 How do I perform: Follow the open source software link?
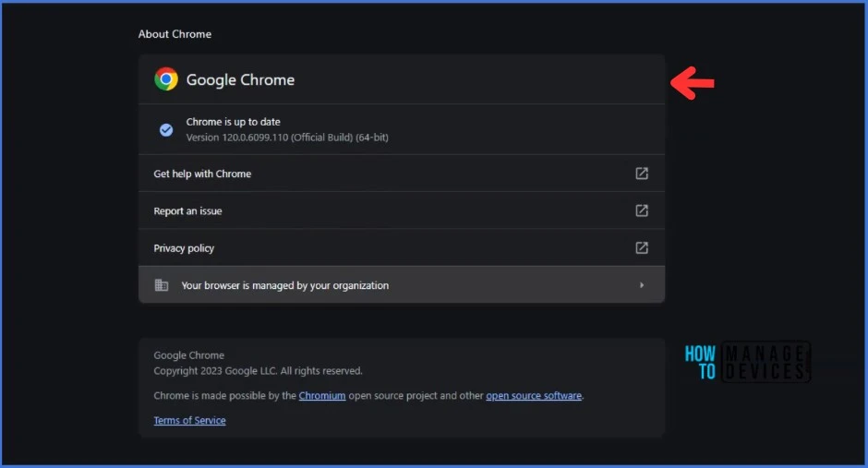[534, 395]
